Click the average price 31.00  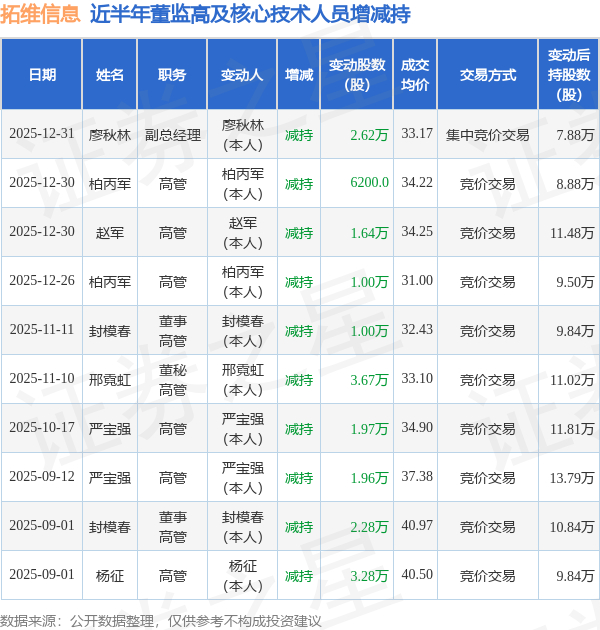click(417, 280)
